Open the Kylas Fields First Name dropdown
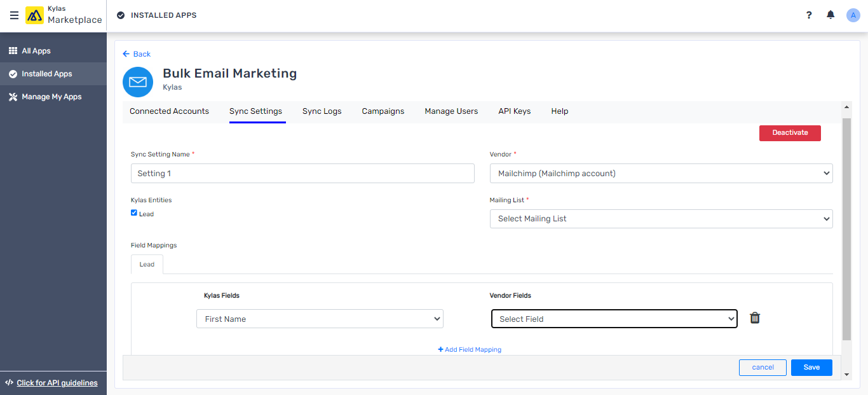 click(x=320, y=318)
